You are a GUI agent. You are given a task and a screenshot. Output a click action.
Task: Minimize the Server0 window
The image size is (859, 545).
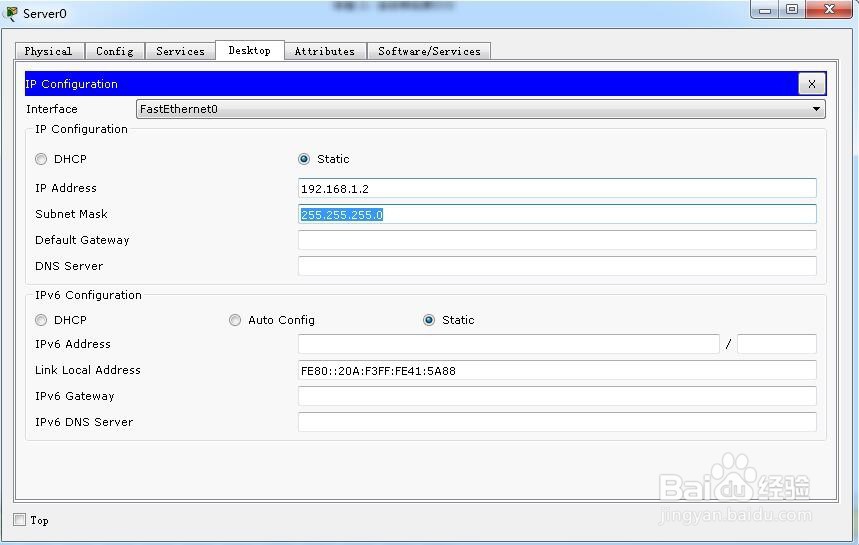[x=765, y=9]
